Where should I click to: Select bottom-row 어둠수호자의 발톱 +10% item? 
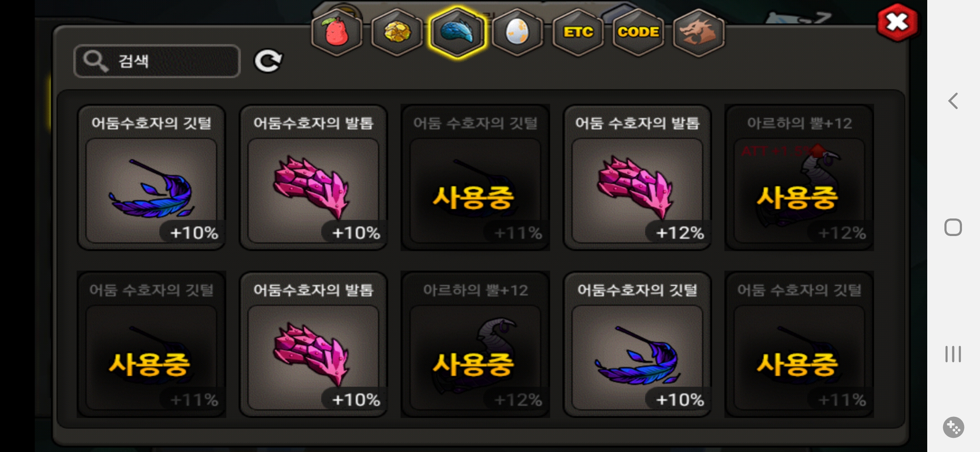(x=313, y=344)
